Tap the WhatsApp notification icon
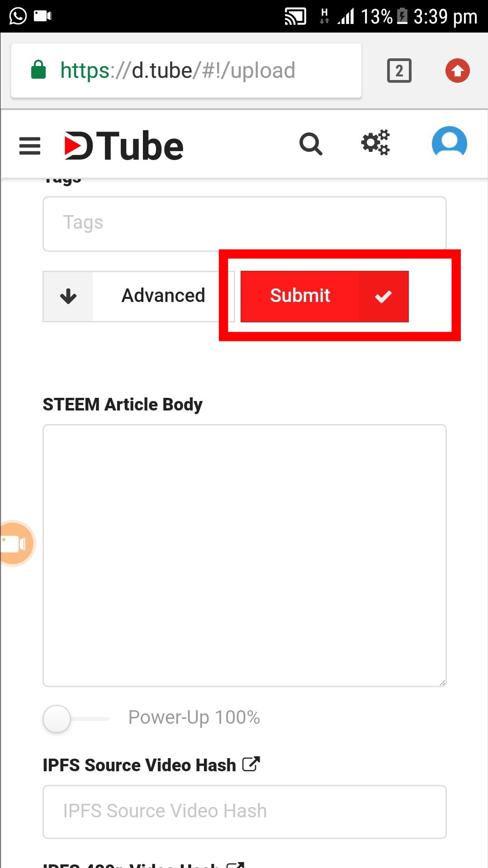The image size is (488, 868). pyautogui.click(x=18, y=16)
